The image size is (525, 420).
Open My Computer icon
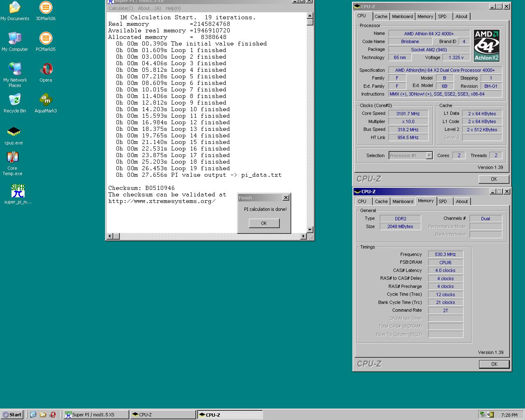pos(15,42)
